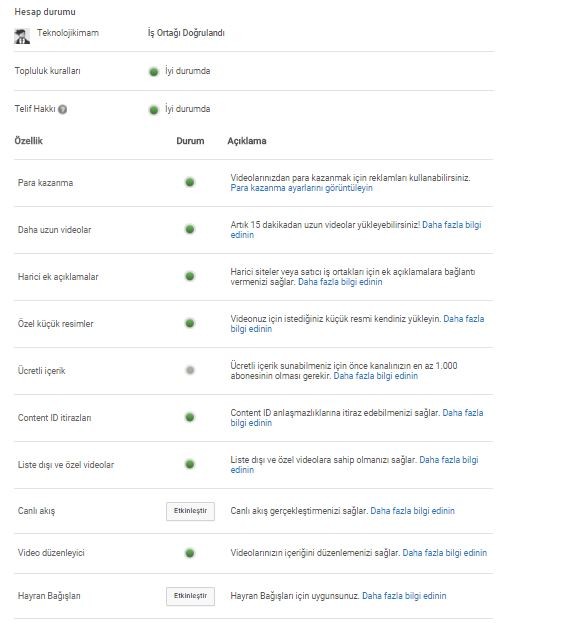Click the Telif Hakkı help question-mark icon
This screenshot has height=639, width=575.
coord(62,109)
